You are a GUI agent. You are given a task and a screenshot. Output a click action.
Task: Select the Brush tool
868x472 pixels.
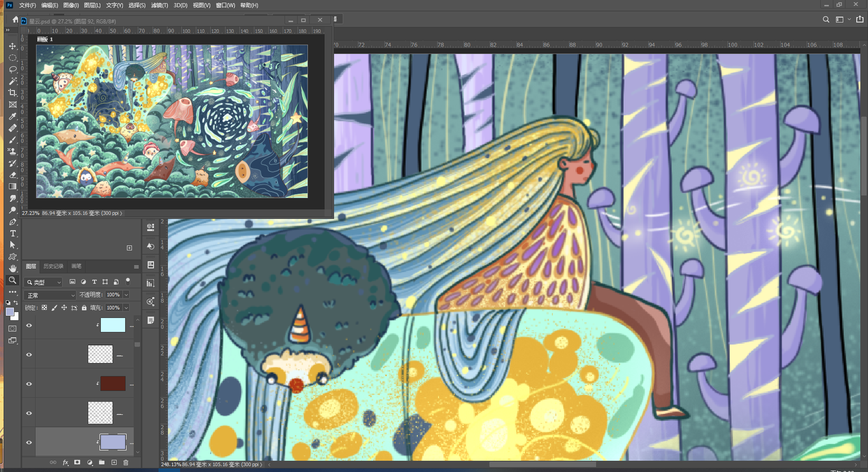click(x=13, y=140)
